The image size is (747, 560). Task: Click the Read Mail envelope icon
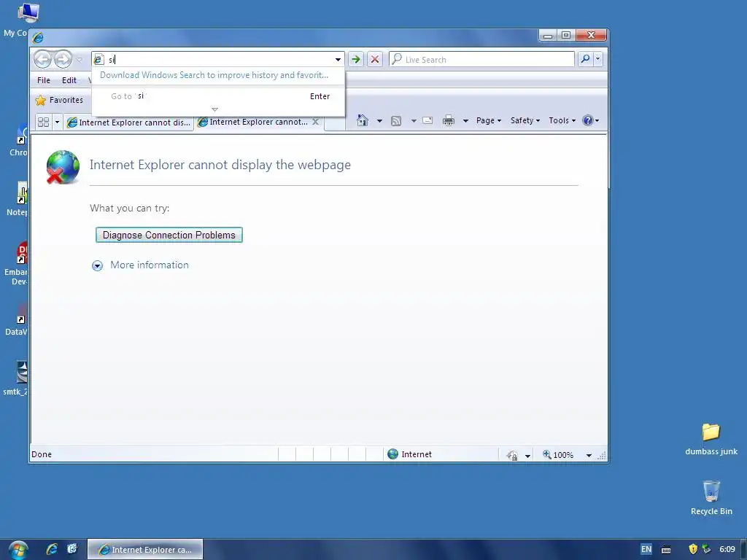click(427, 120)
